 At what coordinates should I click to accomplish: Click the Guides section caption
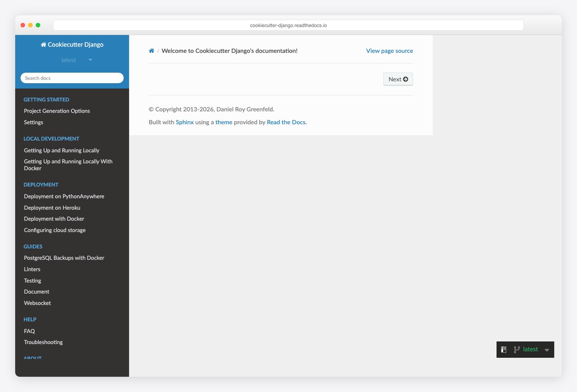[33, 247]
